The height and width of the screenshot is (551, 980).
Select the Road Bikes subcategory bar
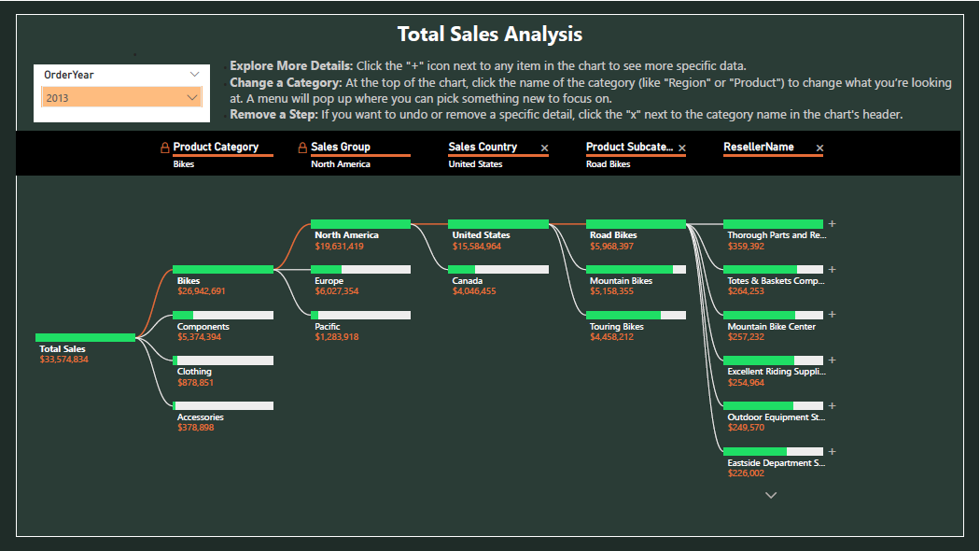636,224
